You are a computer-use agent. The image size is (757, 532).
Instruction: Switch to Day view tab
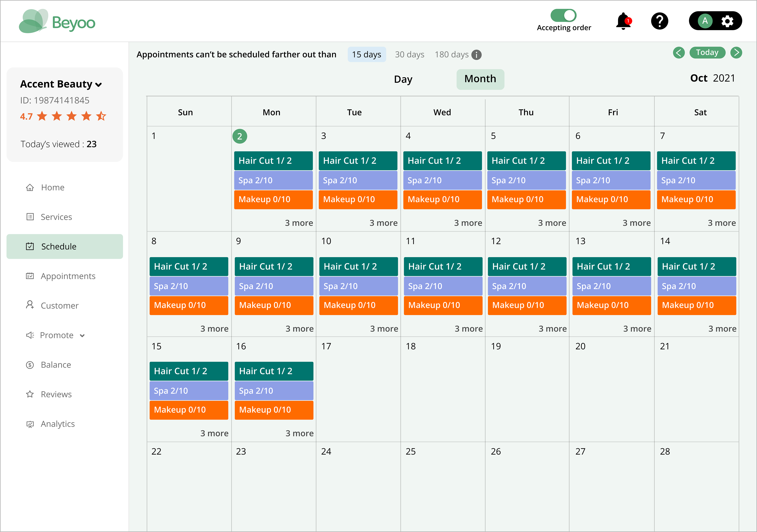(403, 79)
